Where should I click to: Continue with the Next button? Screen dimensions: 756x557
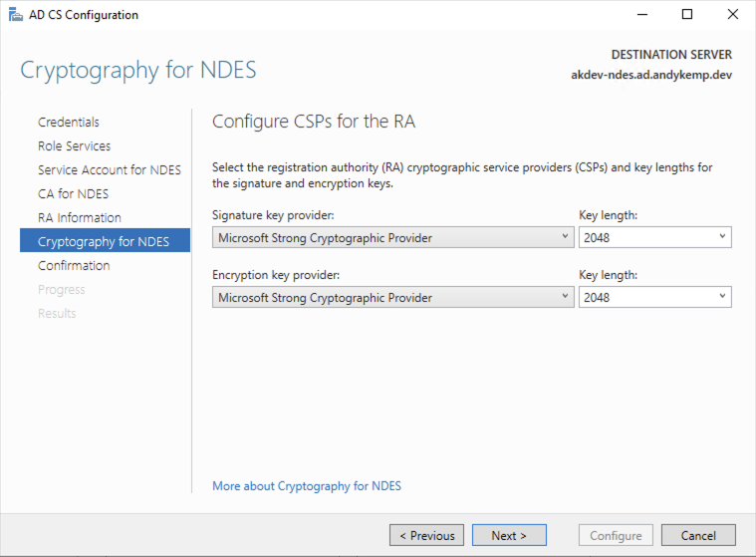509,535
